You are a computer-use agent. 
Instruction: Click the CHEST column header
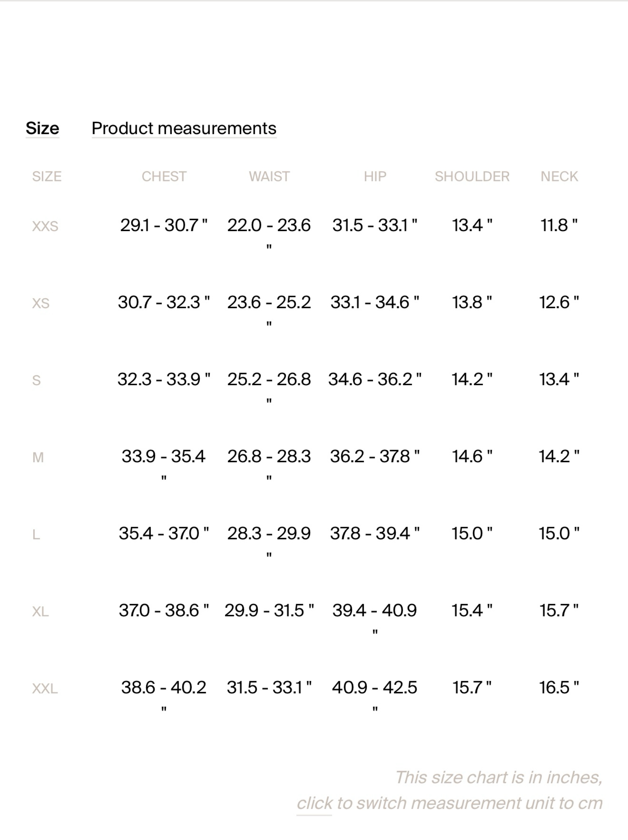164,177
